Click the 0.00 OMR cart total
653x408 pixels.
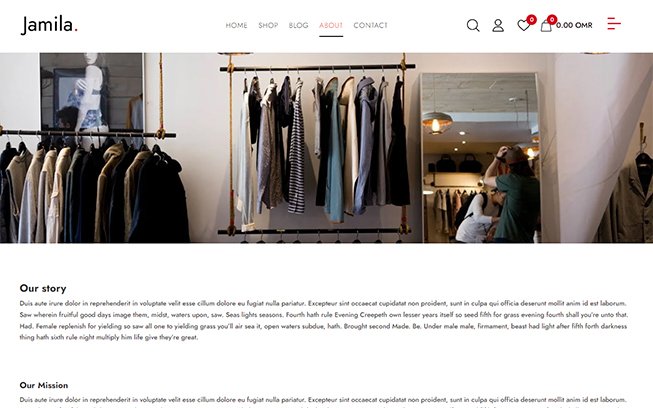[574, 25]
